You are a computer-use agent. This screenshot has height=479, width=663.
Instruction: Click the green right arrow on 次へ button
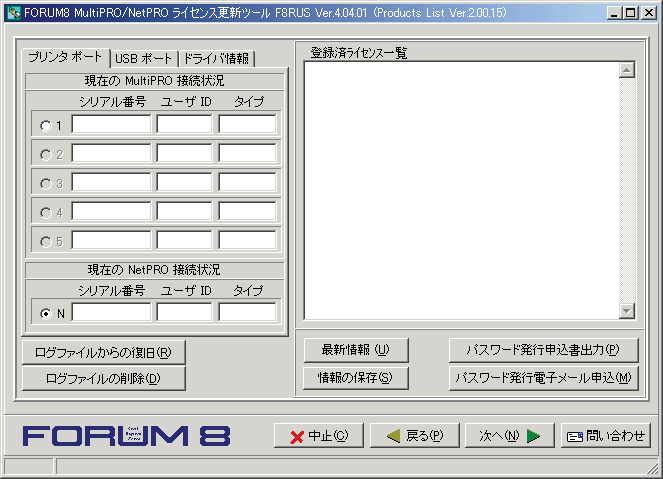click(534, 436)
